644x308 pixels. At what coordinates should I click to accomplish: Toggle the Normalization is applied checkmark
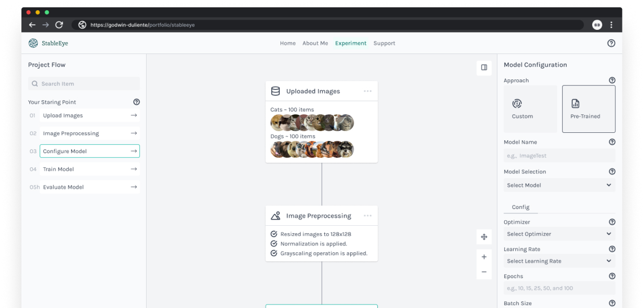point(274,244)
